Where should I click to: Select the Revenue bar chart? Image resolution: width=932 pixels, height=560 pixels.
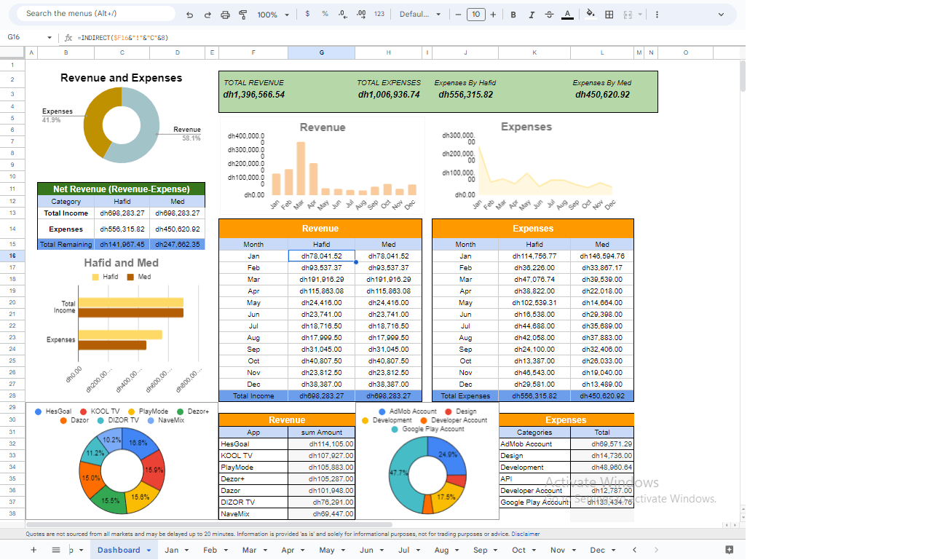(x=322, y=165)
